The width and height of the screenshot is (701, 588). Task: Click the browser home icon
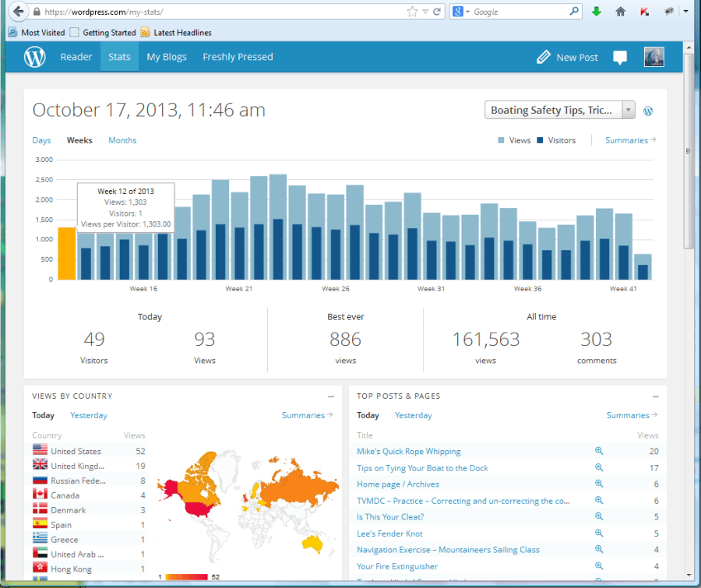click(621, 12)
